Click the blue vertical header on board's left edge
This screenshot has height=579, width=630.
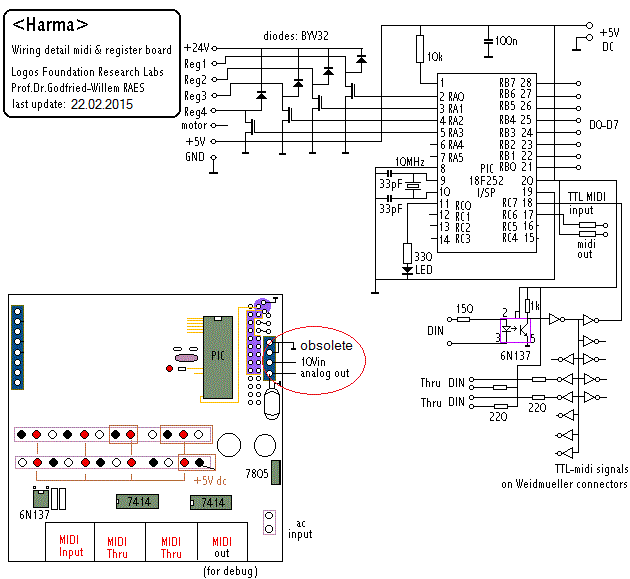point(16,347)
